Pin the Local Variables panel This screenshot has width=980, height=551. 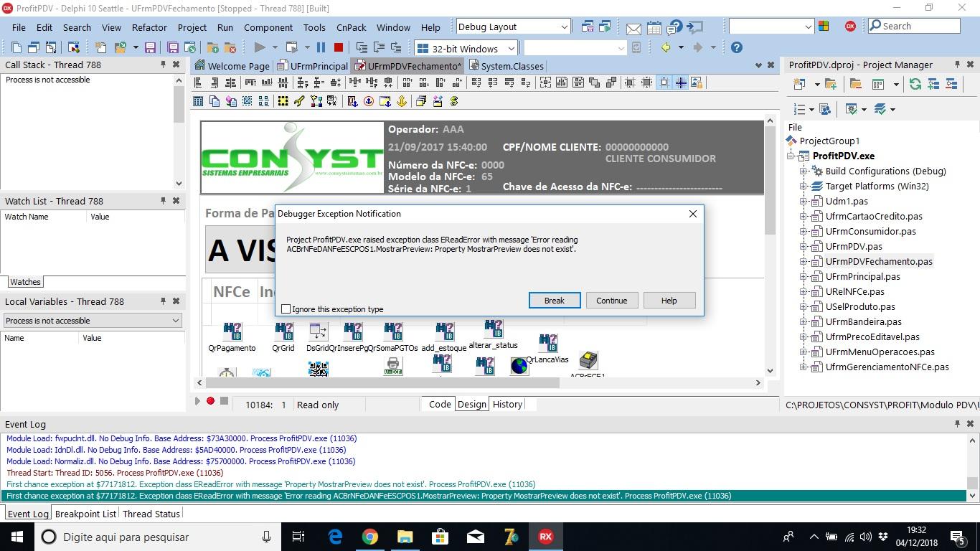[x=163, y=301]
